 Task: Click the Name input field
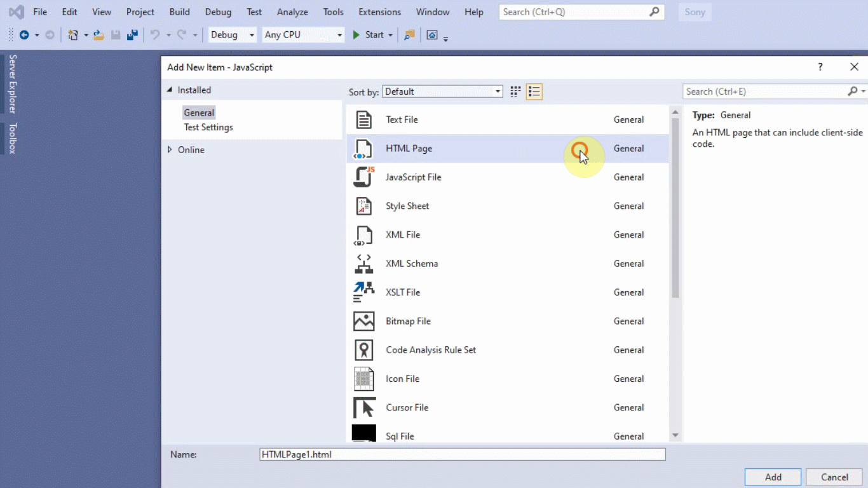pos(462,454)
